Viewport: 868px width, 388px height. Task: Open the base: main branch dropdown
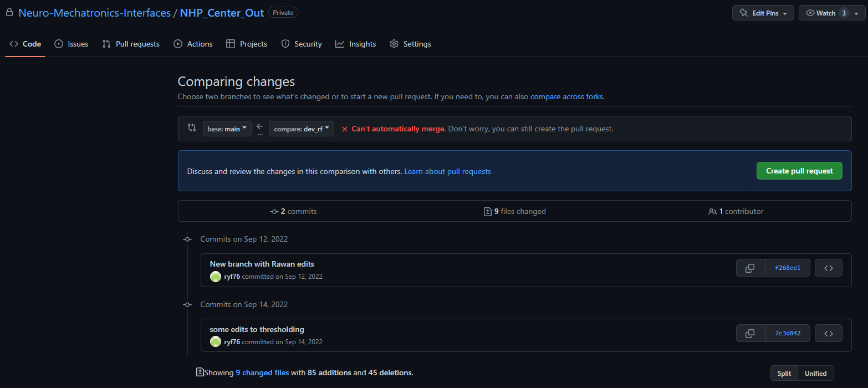pyautogui.click(x=227, y=129)
